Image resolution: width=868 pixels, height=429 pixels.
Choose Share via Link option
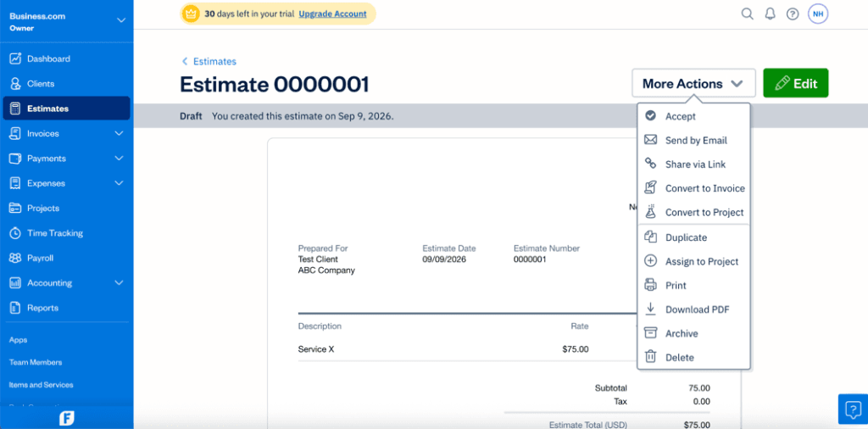[693, 164]
